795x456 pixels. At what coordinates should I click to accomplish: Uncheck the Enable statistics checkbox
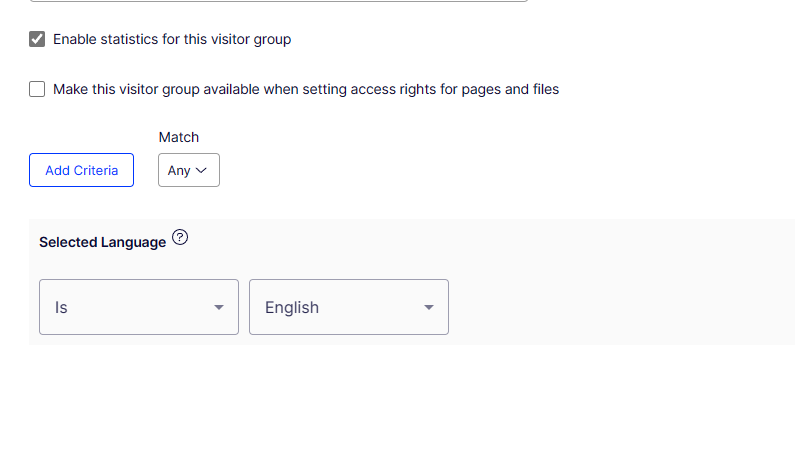click(37, 40)
